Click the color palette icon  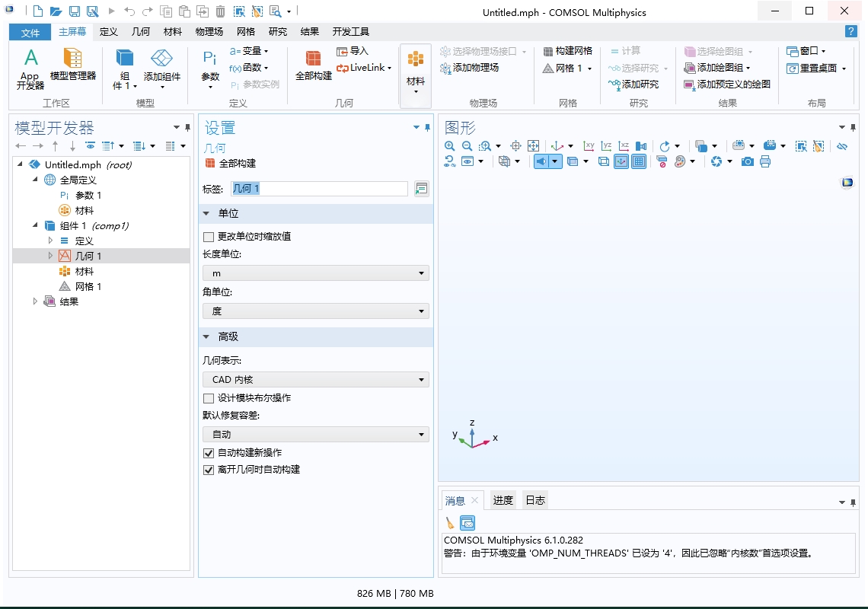tap(680, 161)
